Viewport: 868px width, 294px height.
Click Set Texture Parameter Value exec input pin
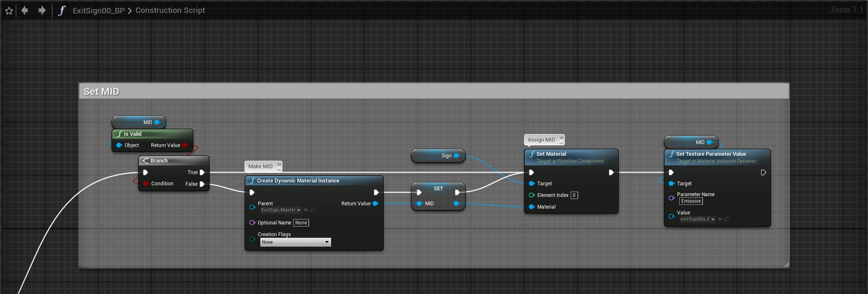[x=671, y=172]
